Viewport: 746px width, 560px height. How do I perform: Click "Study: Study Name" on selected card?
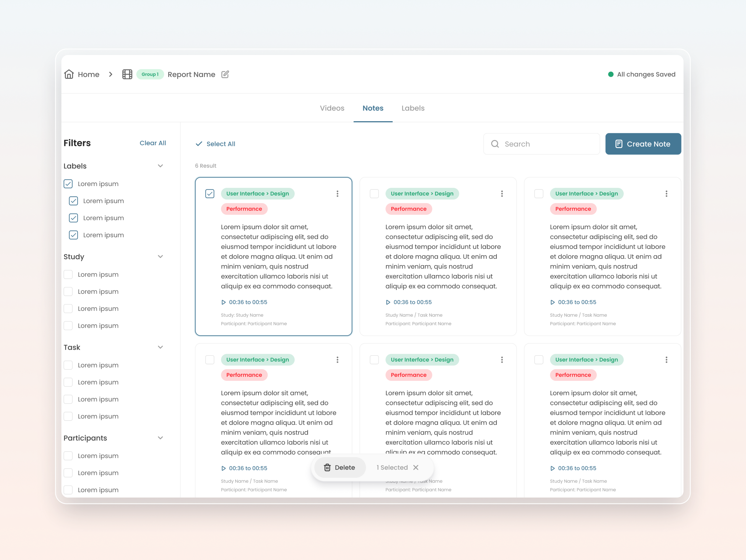click(x=242, y=315)
